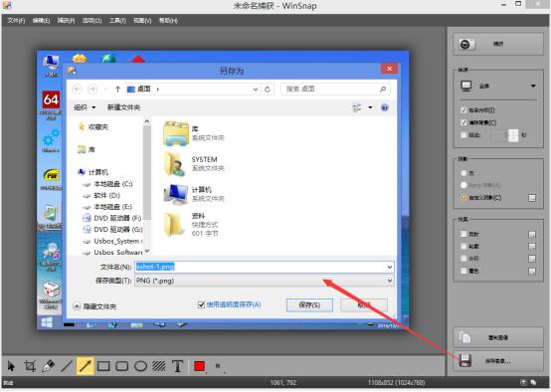The width and height of the screenshot is (551, 392).
Task: Select the Pen highlighter tool
Action: (48, 366)
